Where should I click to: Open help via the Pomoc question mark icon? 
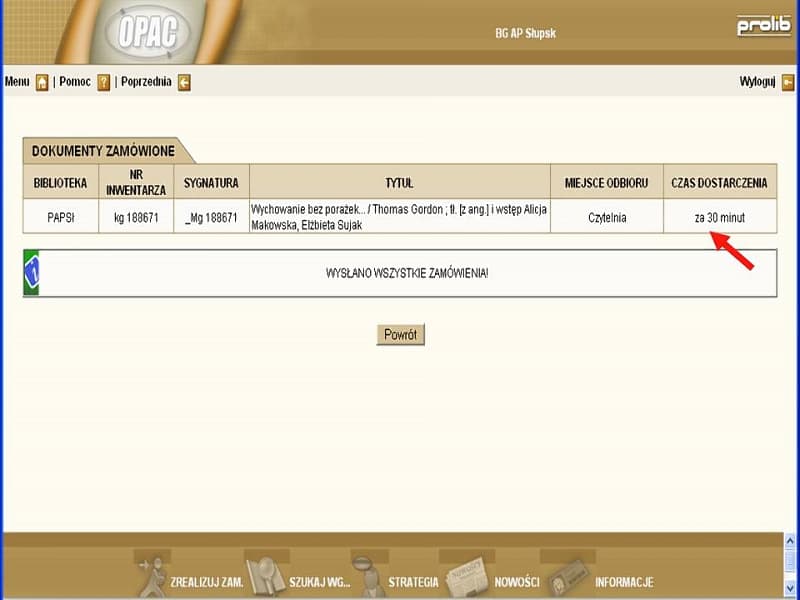[103, 82]
